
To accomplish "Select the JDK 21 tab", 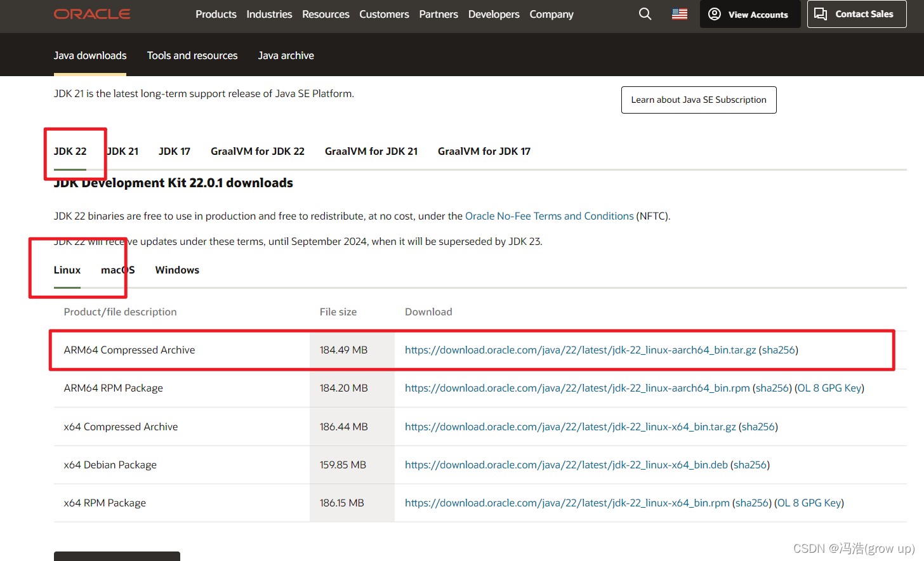I will [122, 151].
